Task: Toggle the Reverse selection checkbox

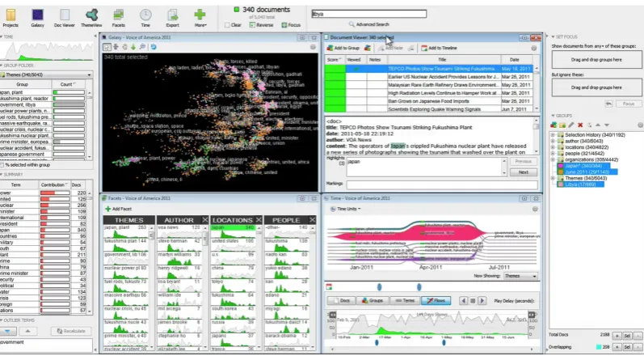Action: coord(252,25)
